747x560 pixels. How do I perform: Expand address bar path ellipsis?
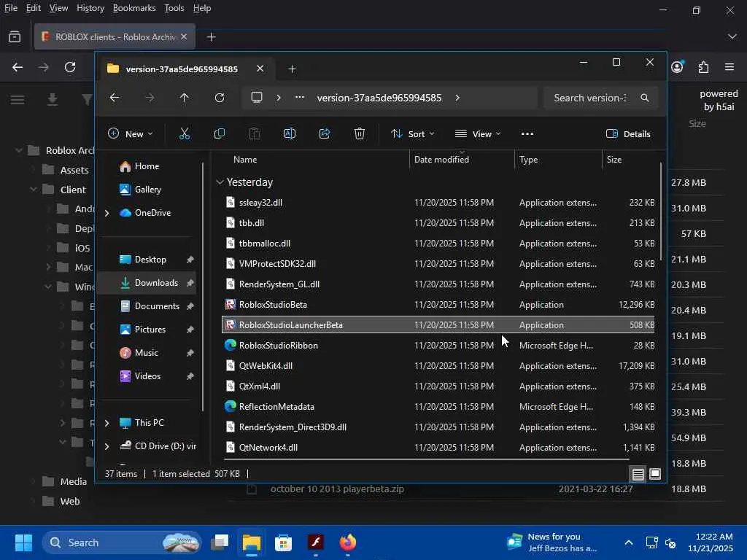tap(300, 98)
